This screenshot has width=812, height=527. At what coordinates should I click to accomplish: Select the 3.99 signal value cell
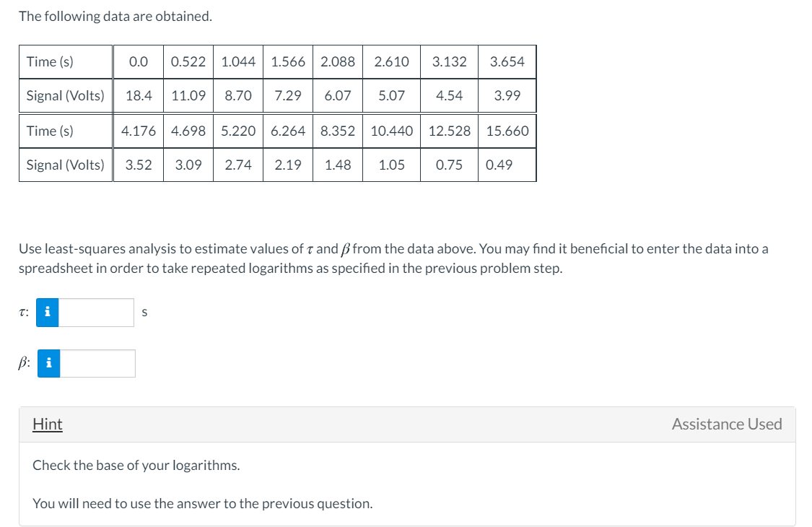click(x=507, y=96)
